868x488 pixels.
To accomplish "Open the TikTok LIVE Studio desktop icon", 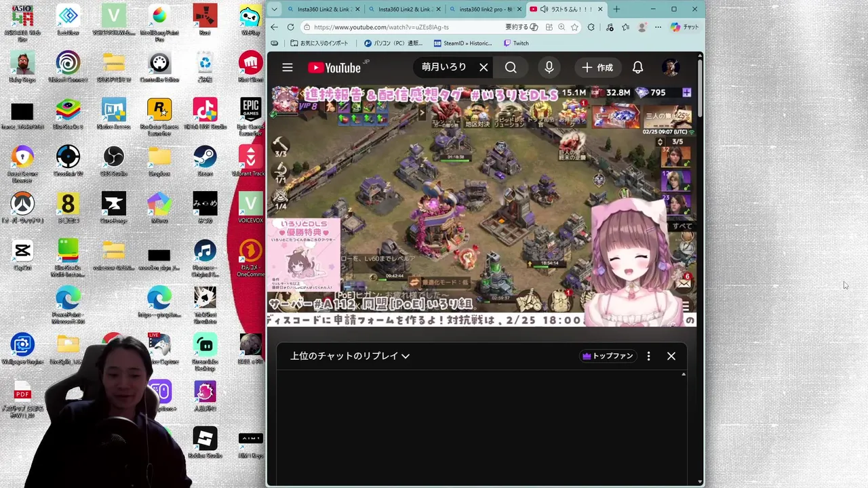I will [x=205, y=113].
